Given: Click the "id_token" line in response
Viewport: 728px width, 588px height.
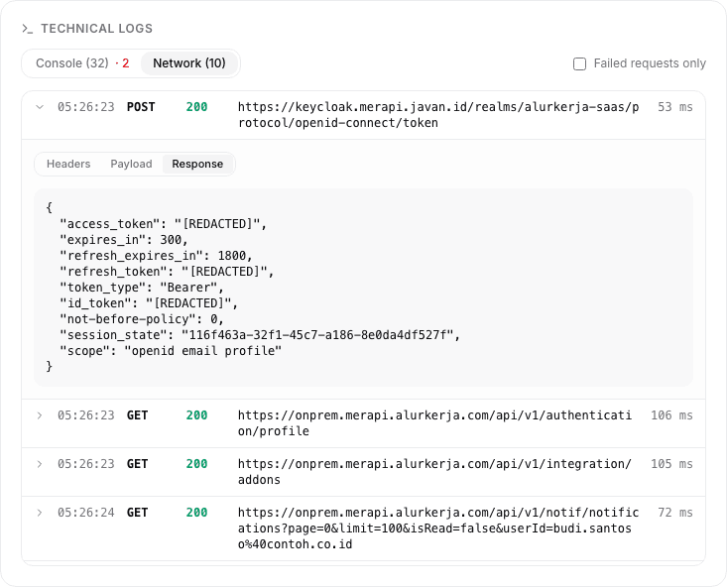Looking at the screenshot, I should click(149, 303).
